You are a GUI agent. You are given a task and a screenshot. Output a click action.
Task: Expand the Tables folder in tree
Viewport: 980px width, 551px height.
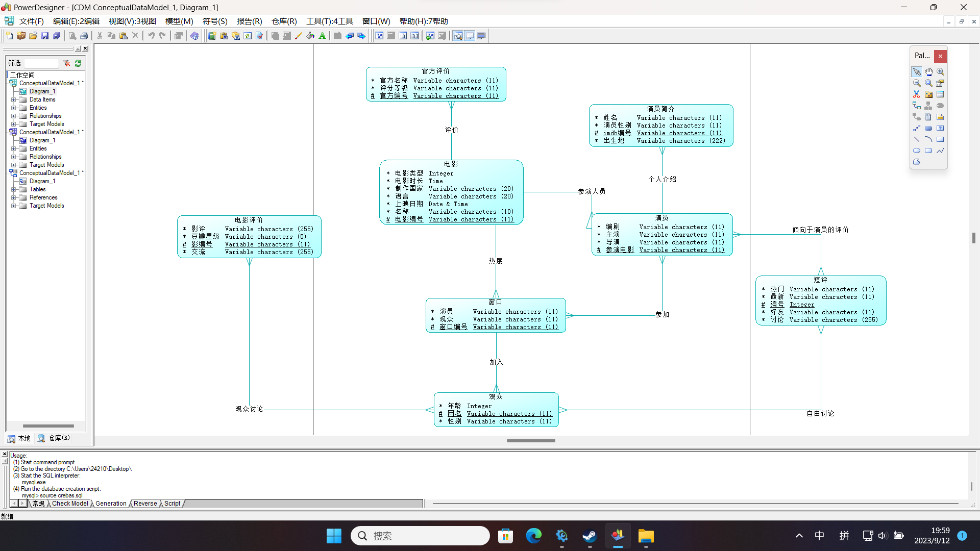(x=14, y=189)
